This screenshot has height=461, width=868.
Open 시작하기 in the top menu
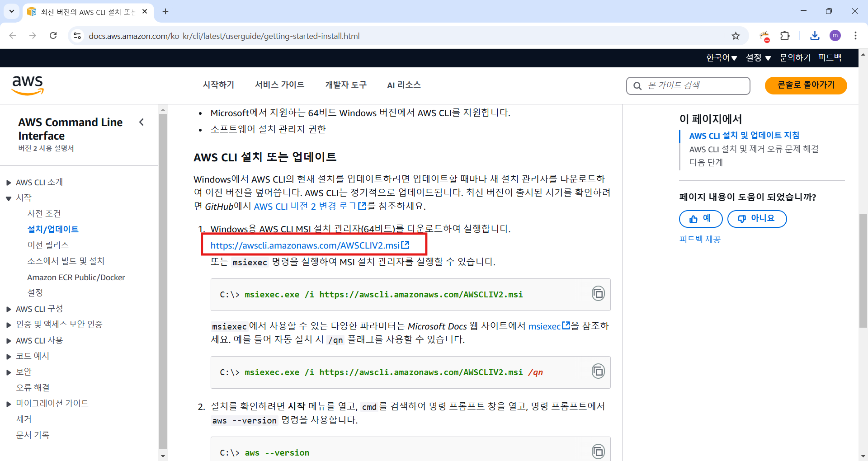click(x=218, y=85)
